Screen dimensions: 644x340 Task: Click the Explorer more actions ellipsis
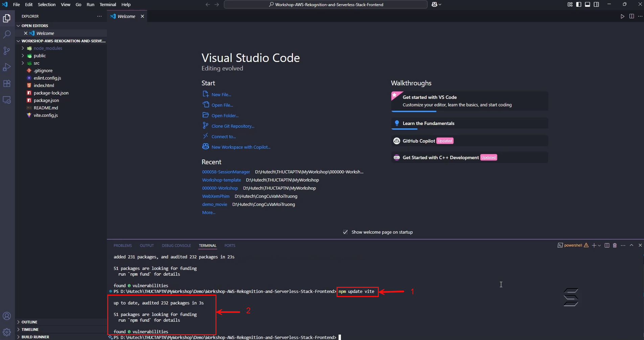(99, 16)
